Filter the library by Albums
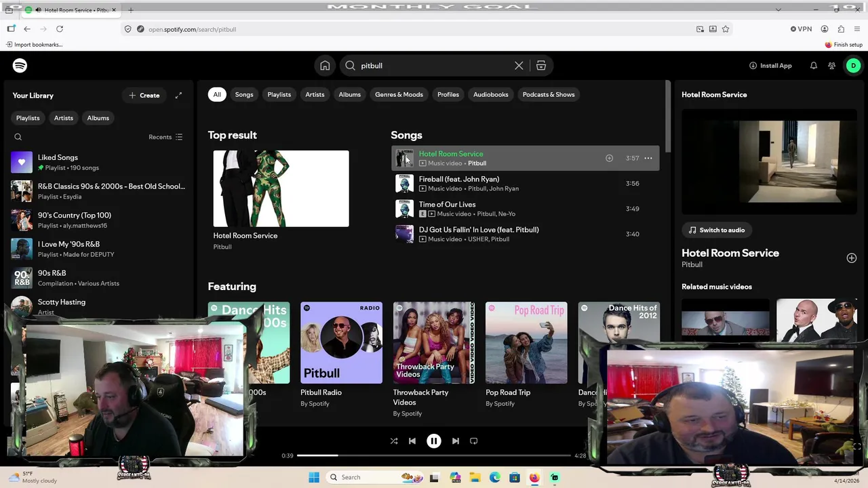 [98, 118]
